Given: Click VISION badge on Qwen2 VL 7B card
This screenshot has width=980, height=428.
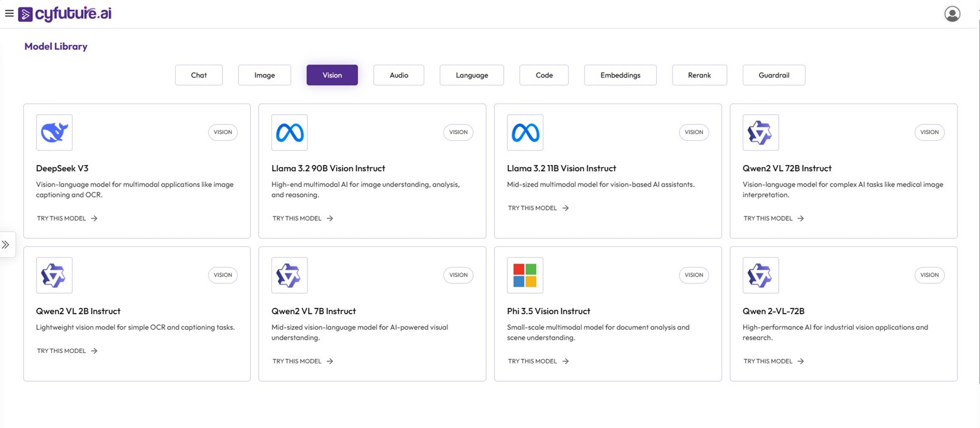Looking at the screenshot, I should pyautogui.click(x=458, y=275).
